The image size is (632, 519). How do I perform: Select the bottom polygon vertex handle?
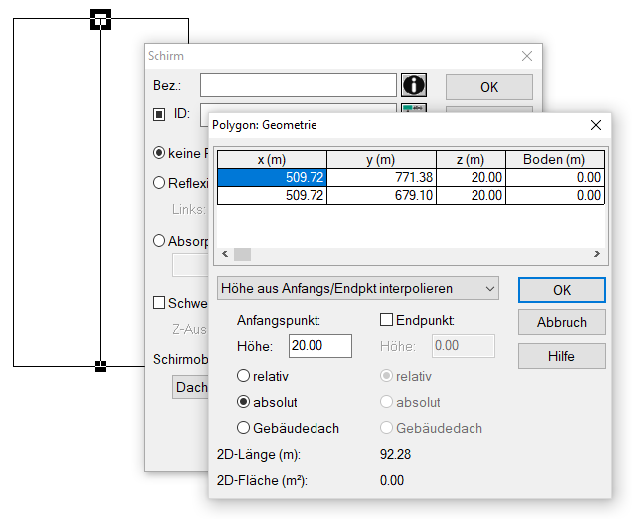tap(100, 366)
